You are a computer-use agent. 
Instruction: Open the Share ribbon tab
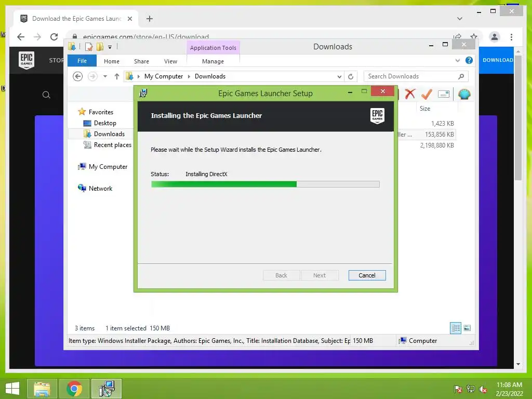(141, 61)
